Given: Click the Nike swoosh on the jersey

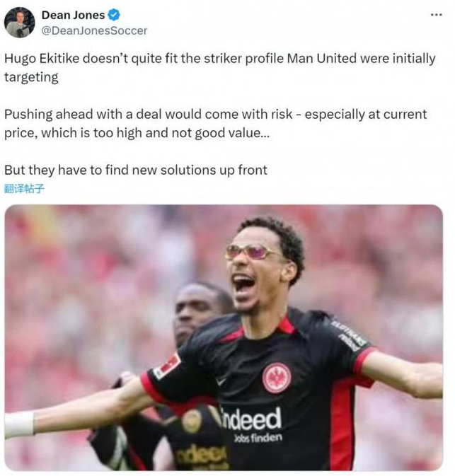Looking at the screenshot, I should tap(221, 381).
